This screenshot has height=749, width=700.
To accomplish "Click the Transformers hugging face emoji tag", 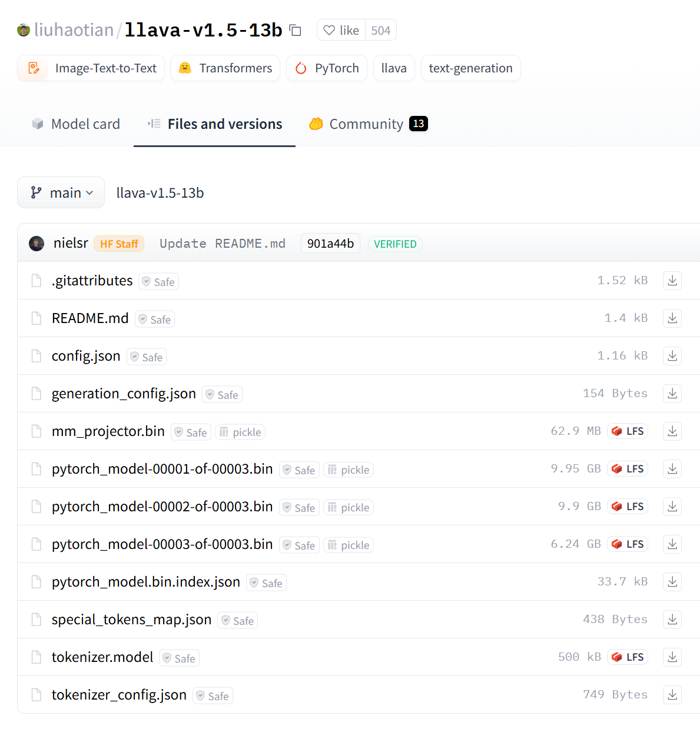I will [185, 68].
